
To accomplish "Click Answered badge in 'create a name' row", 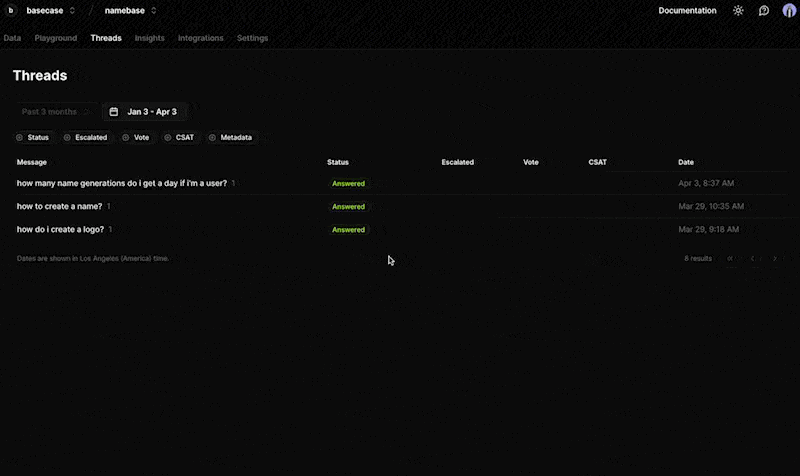I will [x=348, y=207].
